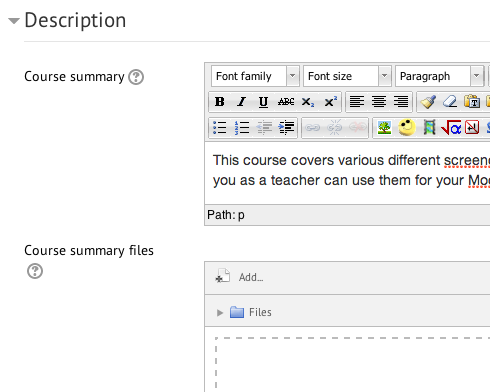Viewport: 490px width, 392px height.
Task: Apply subscript formatting
Action: (307, 102)
